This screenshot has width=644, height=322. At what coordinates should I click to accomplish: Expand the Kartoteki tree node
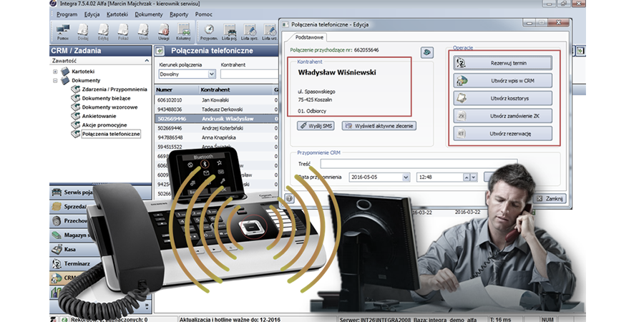[x=55, y=72]
